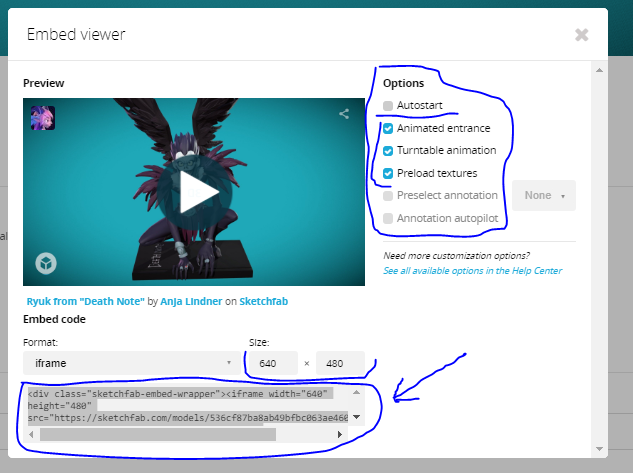Visit Anja Lindner's profile link
This screenshot has height=473, width=633.
pos(191,301)
